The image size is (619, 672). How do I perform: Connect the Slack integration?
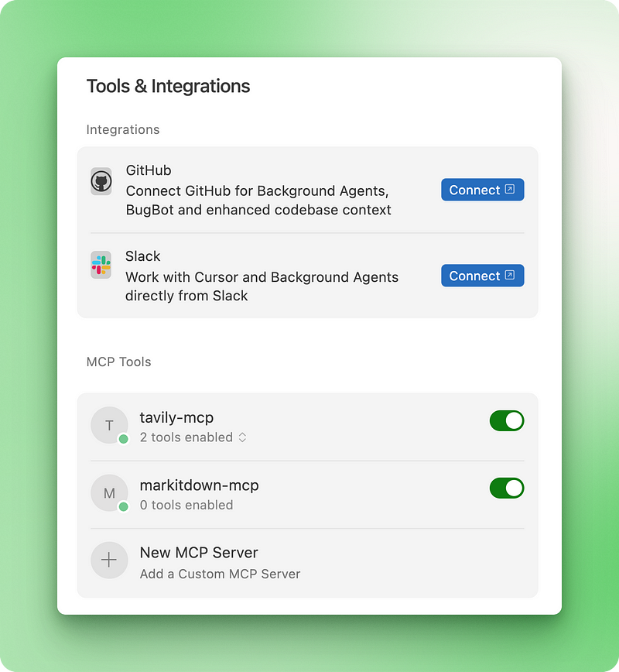pyautogui.click(x=482, y=276)
